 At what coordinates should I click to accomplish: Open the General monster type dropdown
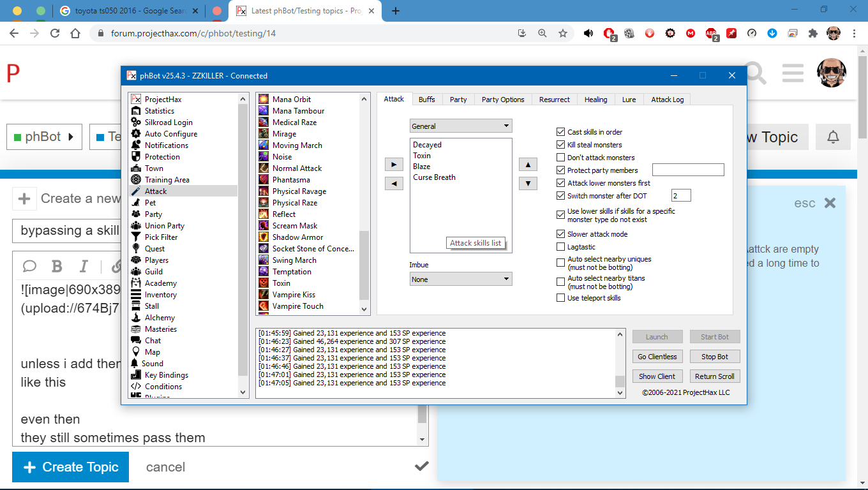460,126
